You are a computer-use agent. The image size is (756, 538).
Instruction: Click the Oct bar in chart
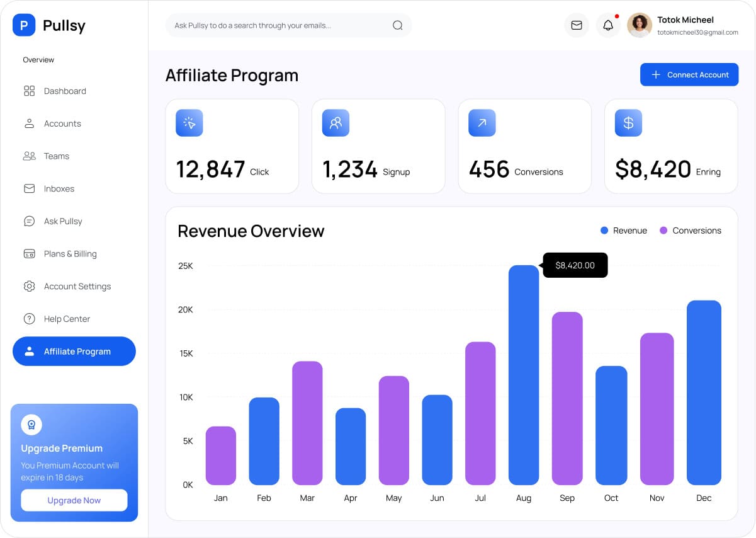coord(611,425)
